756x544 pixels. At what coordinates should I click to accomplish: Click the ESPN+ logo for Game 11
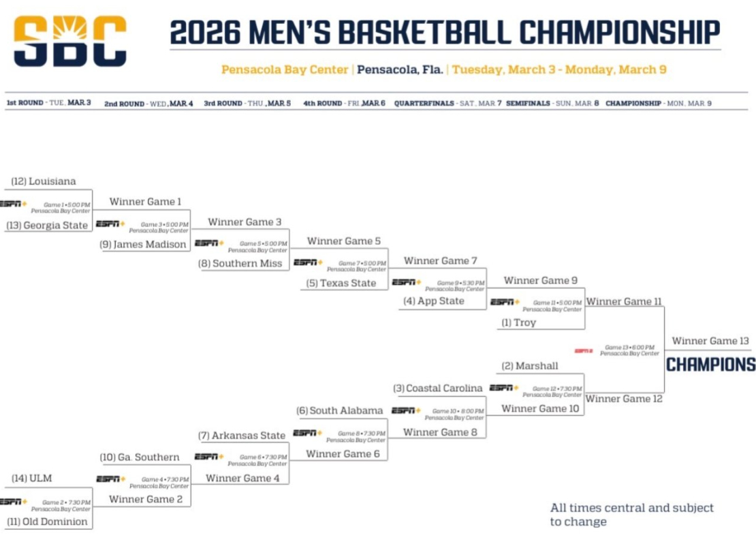point(505,302)
